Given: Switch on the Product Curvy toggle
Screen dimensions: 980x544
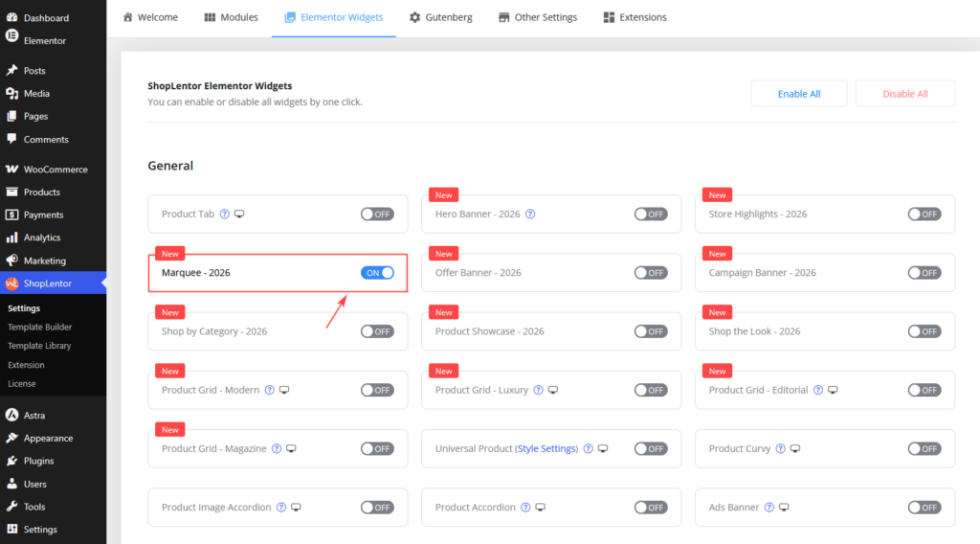Looking at the screenshot, I should 924,448.
